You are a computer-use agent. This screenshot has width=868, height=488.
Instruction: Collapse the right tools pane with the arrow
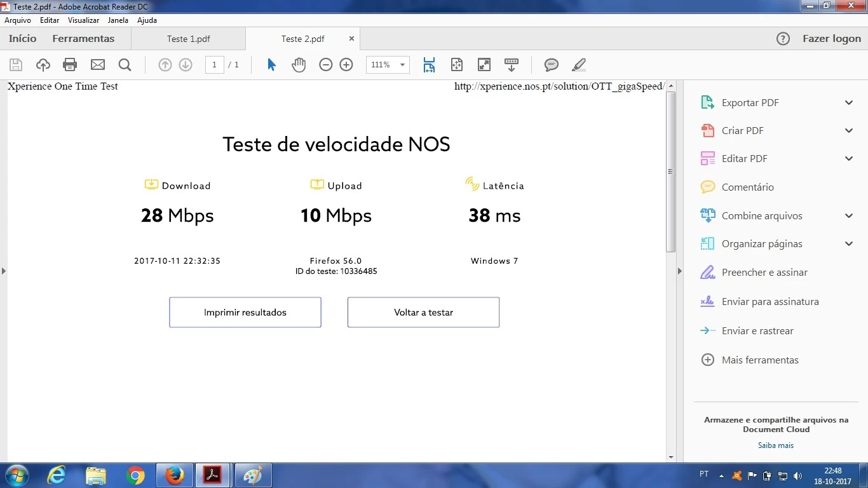click(x=679, y=271)
